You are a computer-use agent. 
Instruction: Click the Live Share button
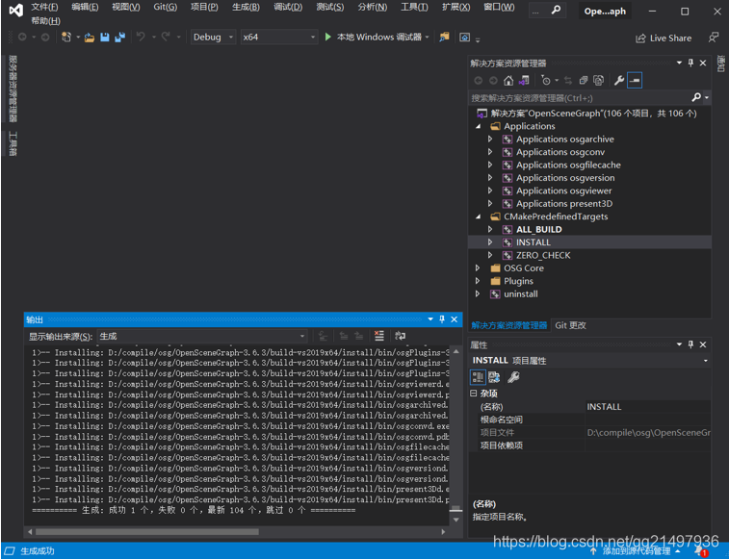click(664, 38)
